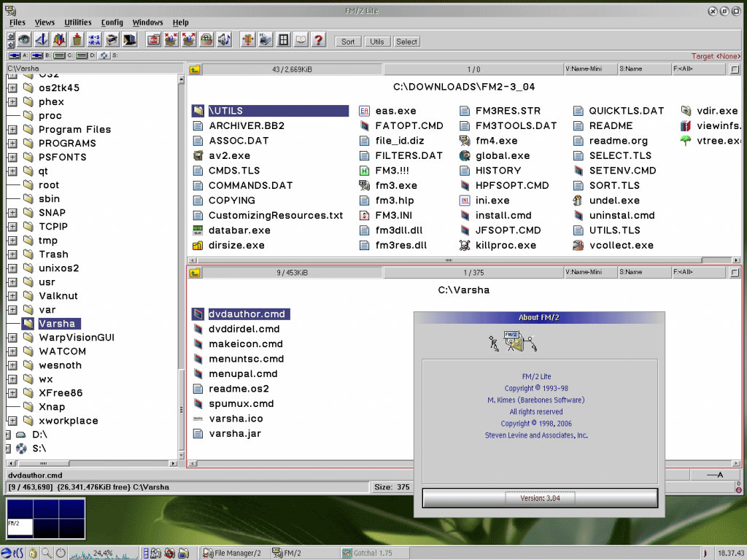Screen dimensions: 747x560
Task: Open the Config menu
Action: [112, 23]
